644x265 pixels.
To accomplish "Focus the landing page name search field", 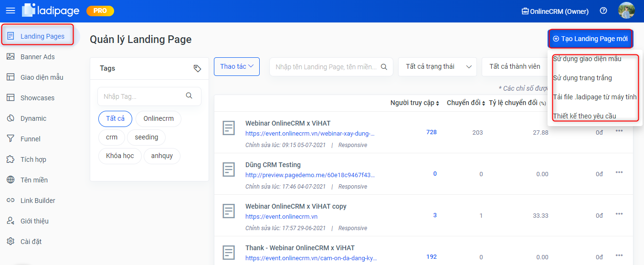I will (x=331, y=67).
